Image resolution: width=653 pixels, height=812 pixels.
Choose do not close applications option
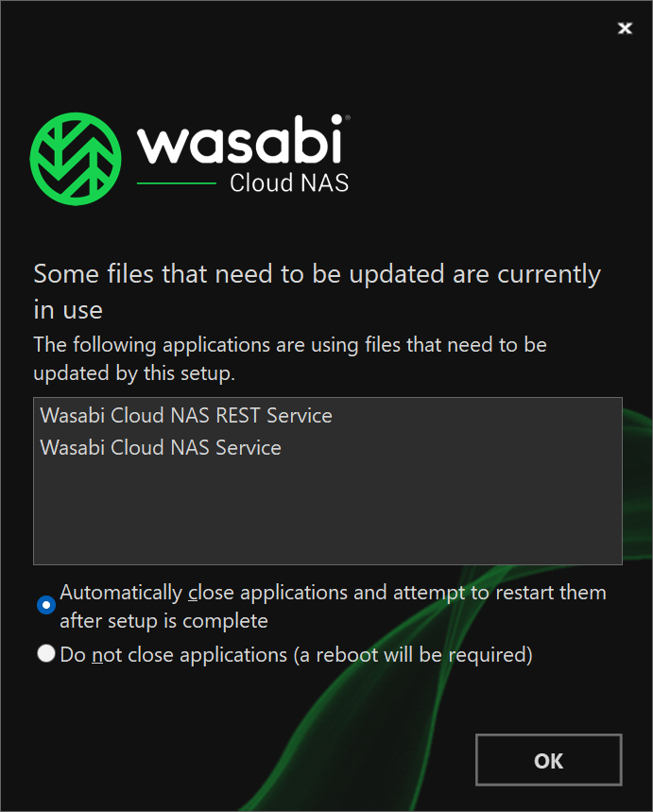pos(45,653)
